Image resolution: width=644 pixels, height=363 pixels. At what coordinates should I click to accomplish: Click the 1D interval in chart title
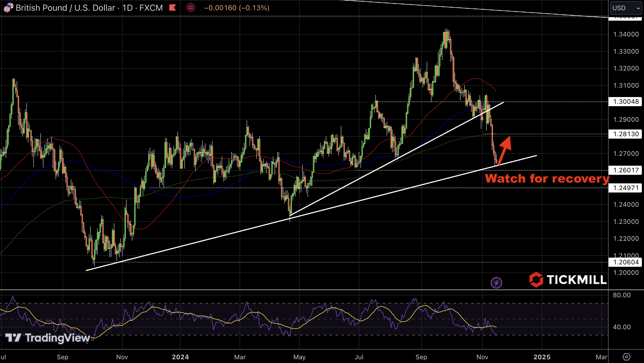coord(127,8)
